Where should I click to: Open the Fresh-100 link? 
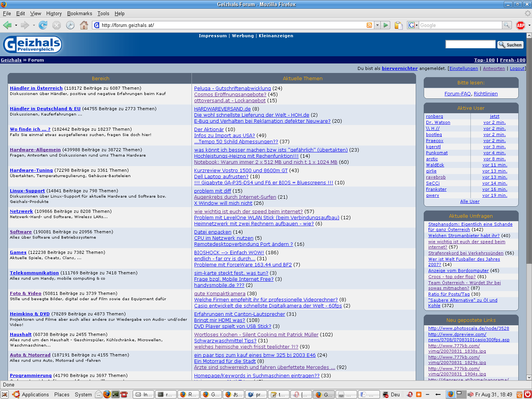coord(513,60)
